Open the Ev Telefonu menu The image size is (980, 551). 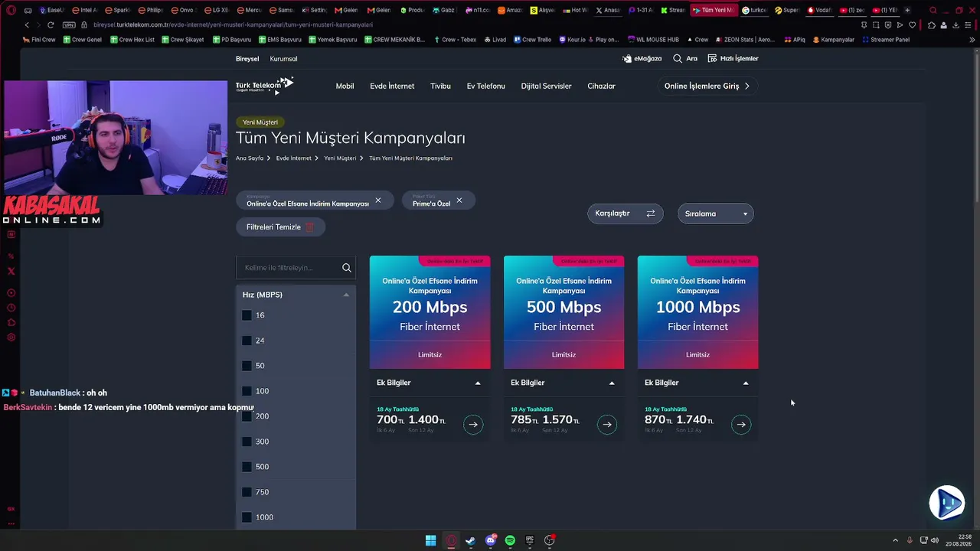point(486,86)
